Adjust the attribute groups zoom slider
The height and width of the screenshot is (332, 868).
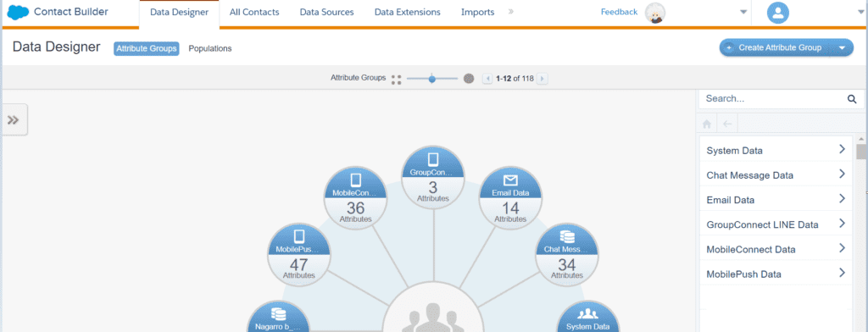click(x=431, y=79)
